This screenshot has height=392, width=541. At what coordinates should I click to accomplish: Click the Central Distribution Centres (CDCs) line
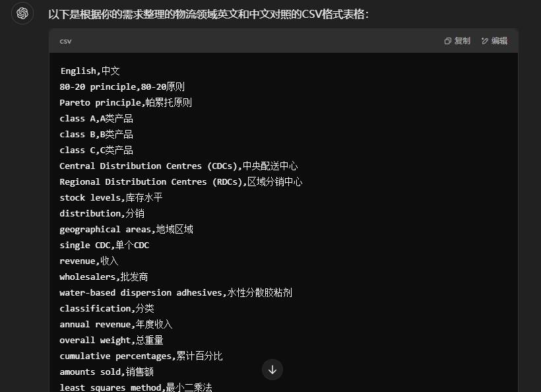[179, 166]
